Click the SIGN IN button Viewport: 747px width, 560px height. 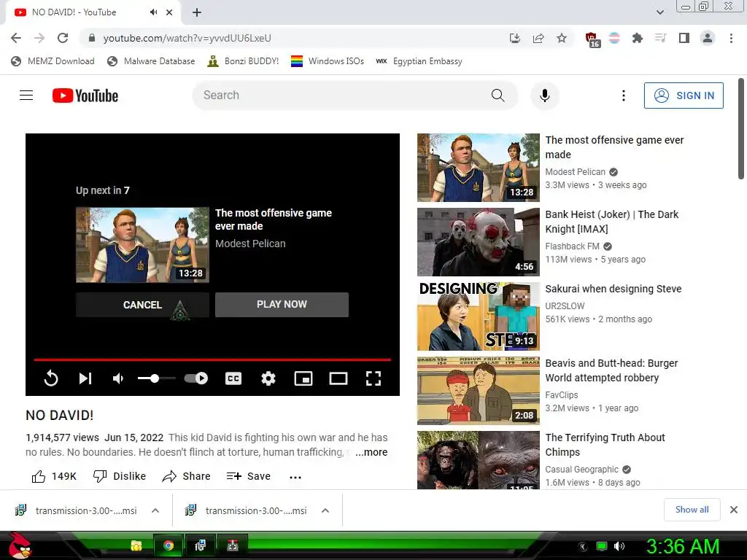pyautogui.click(x=684, y=96)
